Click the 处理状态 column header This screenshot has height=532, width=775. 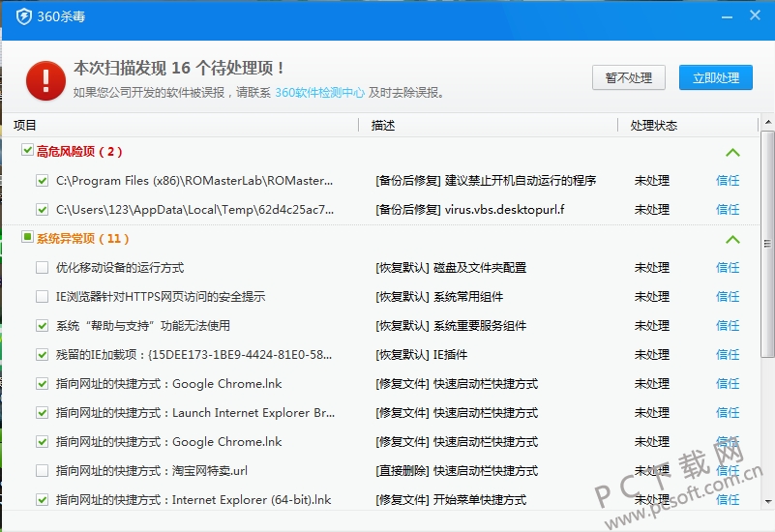[x=653, y=126]
